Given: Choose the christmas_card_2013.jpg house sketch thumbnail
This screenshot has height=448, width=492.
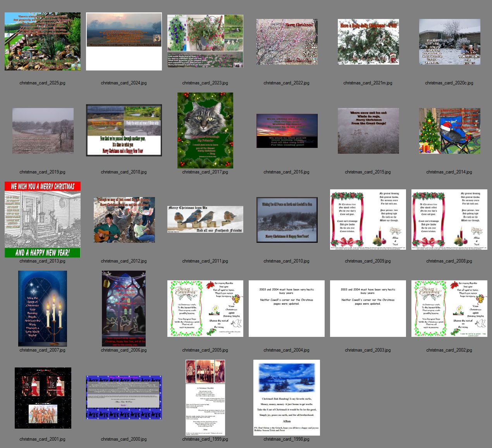Looking at the screenshot, I should pos(43,220).
